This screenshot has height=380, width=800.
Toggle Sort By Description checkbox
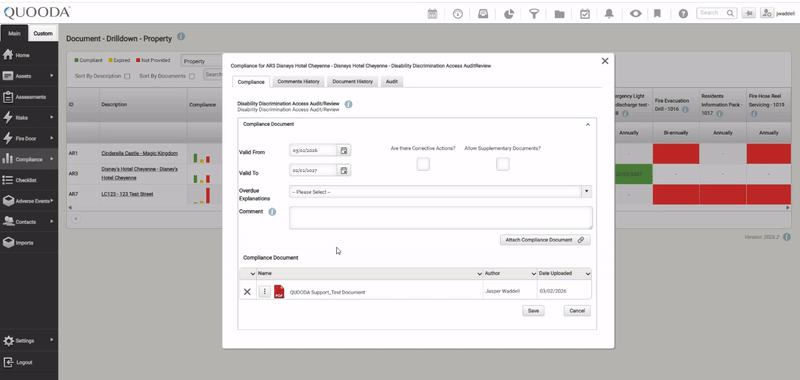127,77
